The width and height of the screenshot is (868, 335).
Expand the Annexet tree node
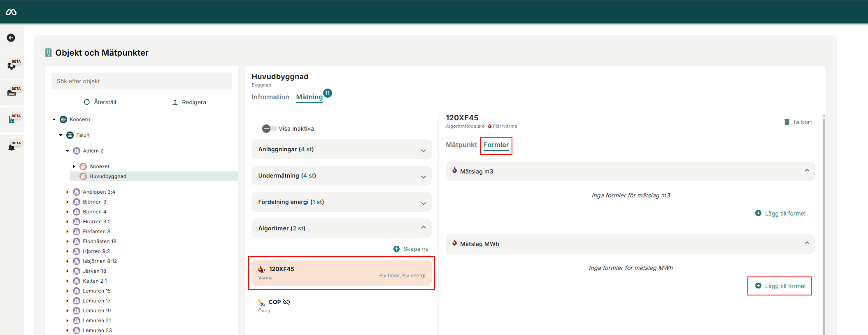74,166
